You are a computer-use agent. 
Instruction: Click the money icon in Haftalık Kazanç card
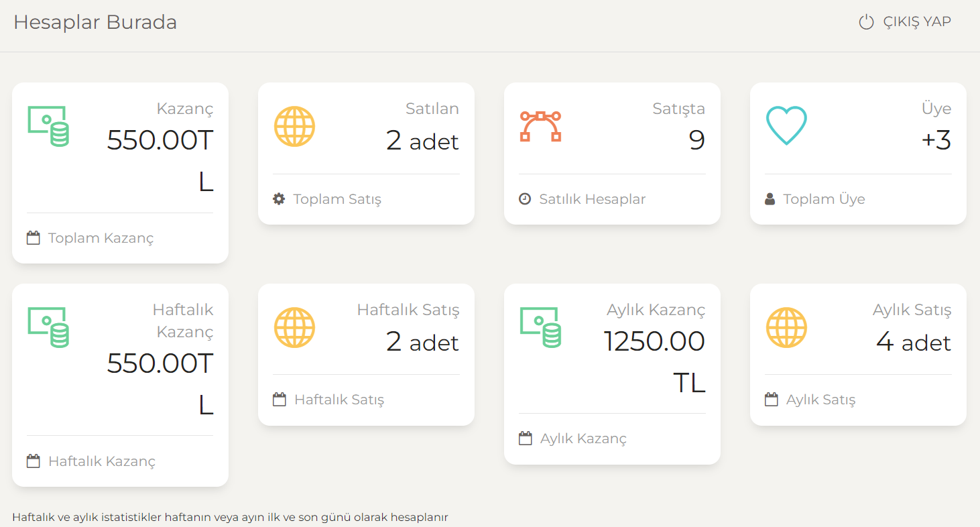tap(48, 327)
